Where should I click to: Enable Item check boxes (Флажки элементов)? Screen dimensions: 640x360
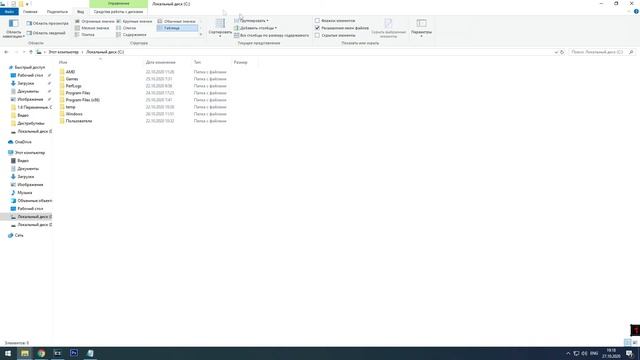(x=335, y=20)
